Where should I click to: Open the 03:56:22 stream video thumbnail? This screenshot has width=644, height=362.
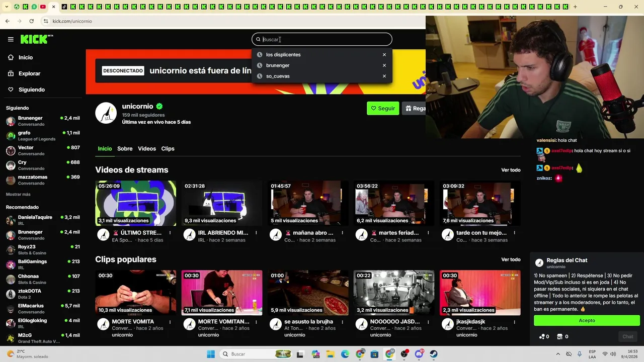click(394, 203)
